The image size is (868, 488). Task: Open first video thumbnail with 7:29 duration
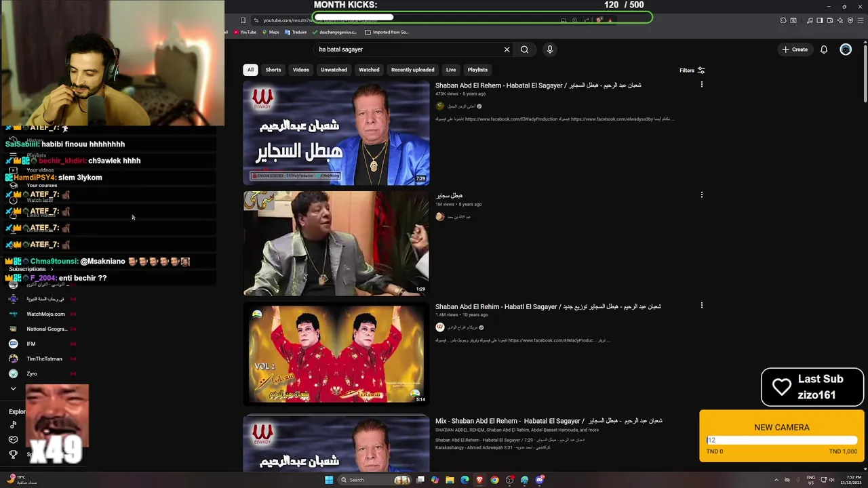pyautogui.click(x=336, y=133)
